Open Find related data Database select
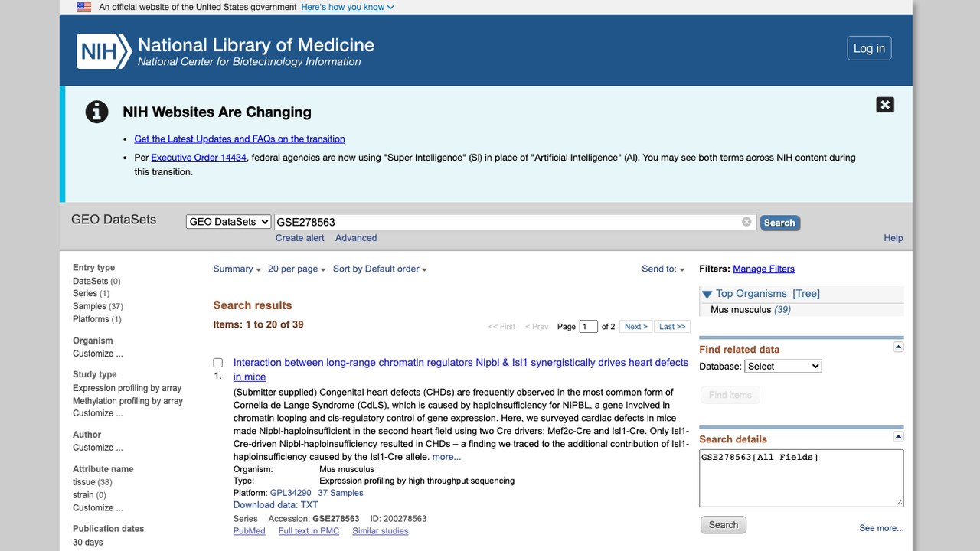The width and height of the screenshot is (980, 551). (783, 367)
